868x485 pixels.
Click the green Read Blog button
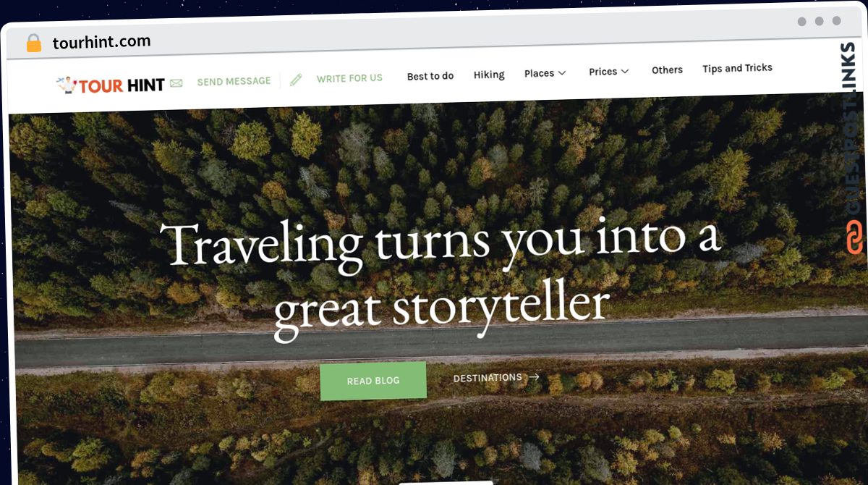pos(373,381)
